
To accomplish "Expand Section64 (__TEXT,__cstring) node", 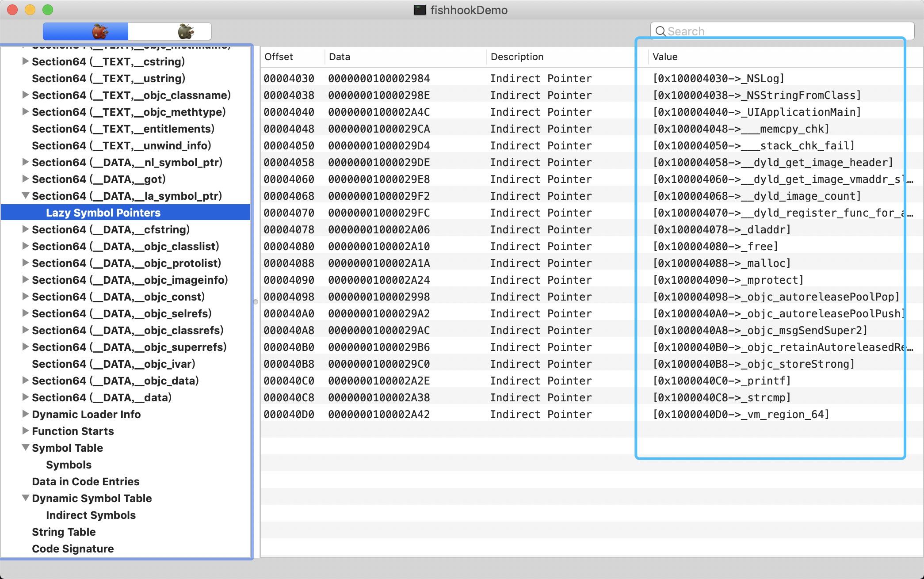I will point(26,61).
